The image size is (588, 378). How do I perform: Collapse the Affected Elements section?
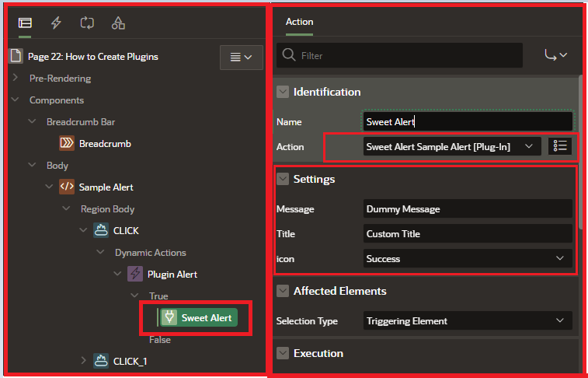coord(283,291)
